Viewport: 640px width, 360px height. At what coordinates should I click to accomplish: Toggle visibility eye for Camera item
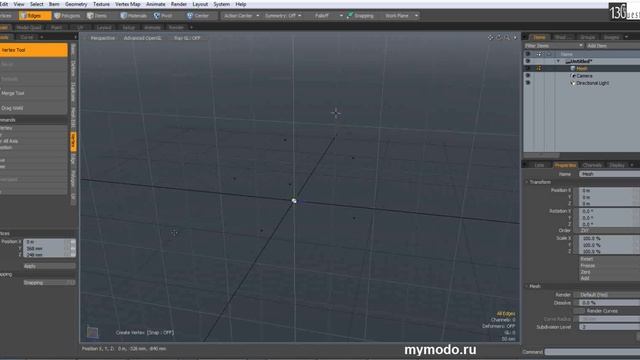point(528,76)
